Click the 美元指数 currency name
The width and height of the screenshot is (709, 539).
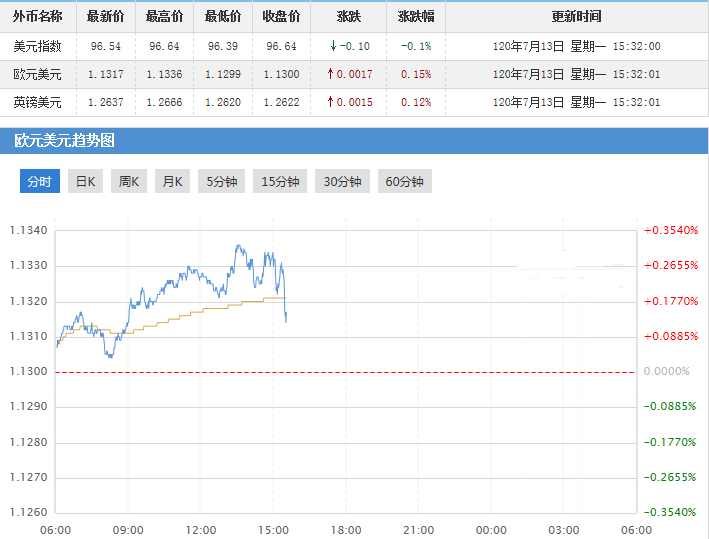37,46
